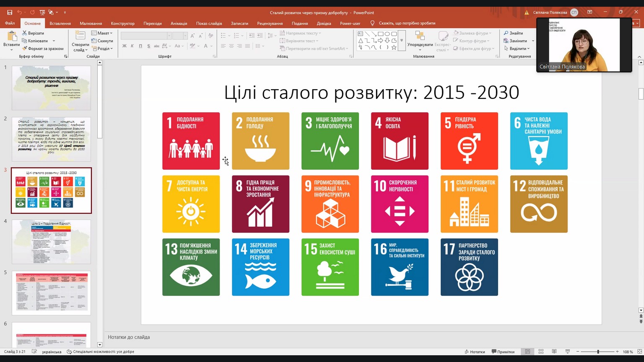Select Формат за зразком format painter
This screenshot has width=644, height=362.
coord(43,49)
